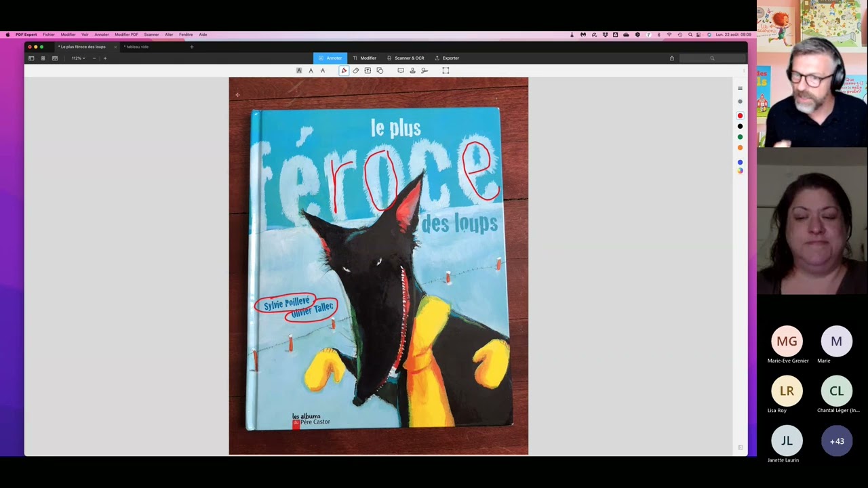Open the PDF Expert app menu

(26, 35)
